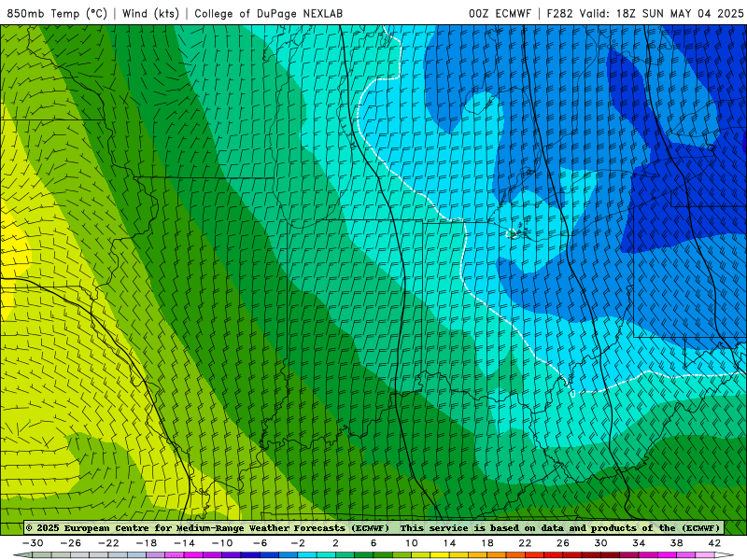Click the −10 legend value
The width and height of the screenshot is (747, 560).
point(222,543)
